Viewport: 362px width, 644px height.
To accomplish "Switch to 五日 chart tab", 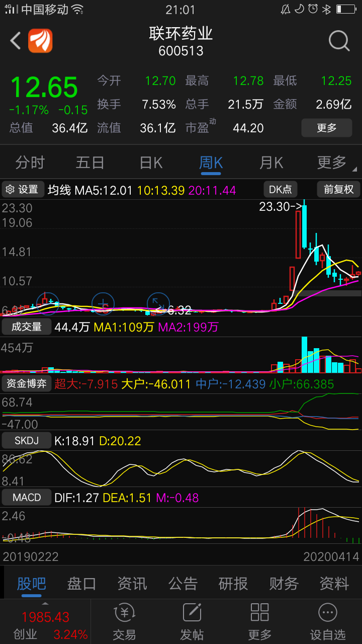I will pos(90,163).
